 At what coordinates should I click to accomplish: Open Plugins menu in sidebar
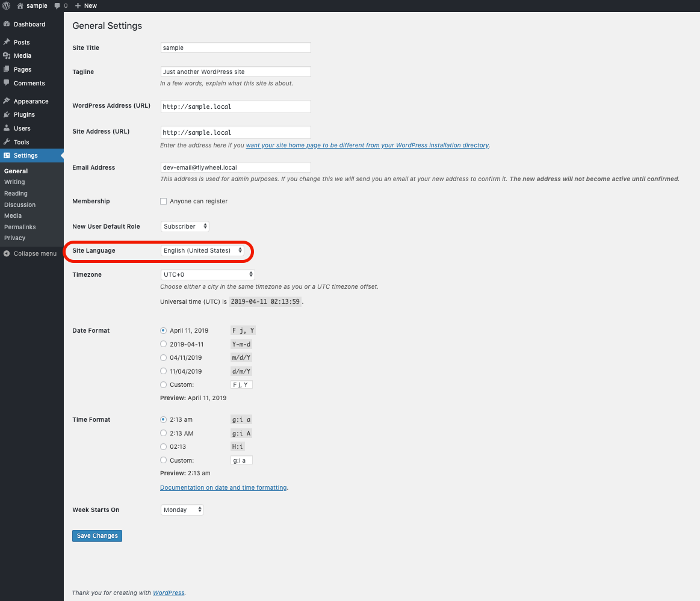click(24, 115)
